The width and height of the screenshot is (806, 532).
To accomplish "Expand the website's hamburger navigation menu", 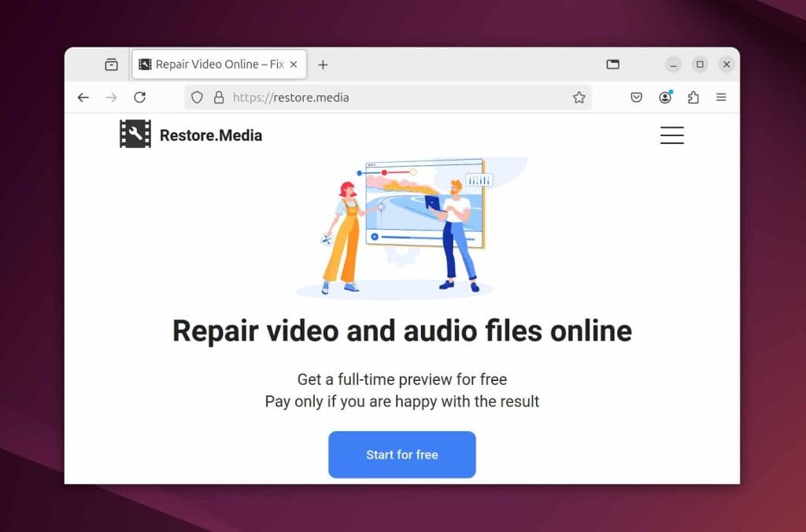I will (671, 135).
